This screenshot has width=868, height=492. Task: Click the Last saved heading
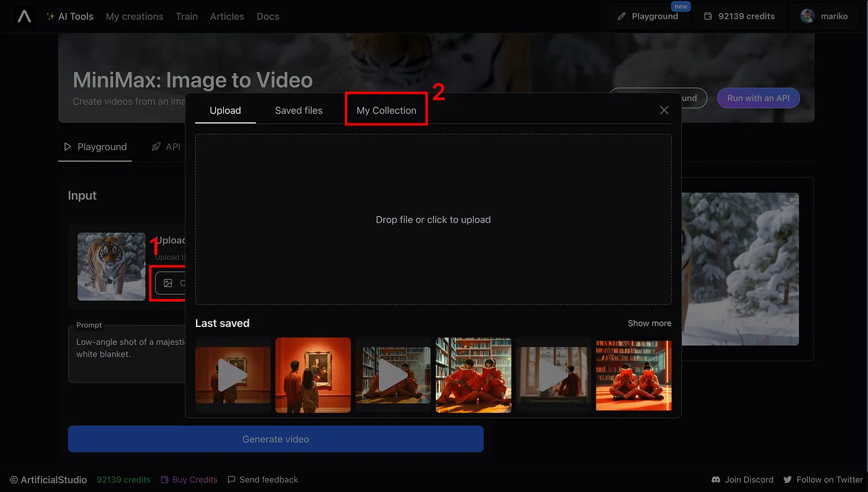point(222,323)
